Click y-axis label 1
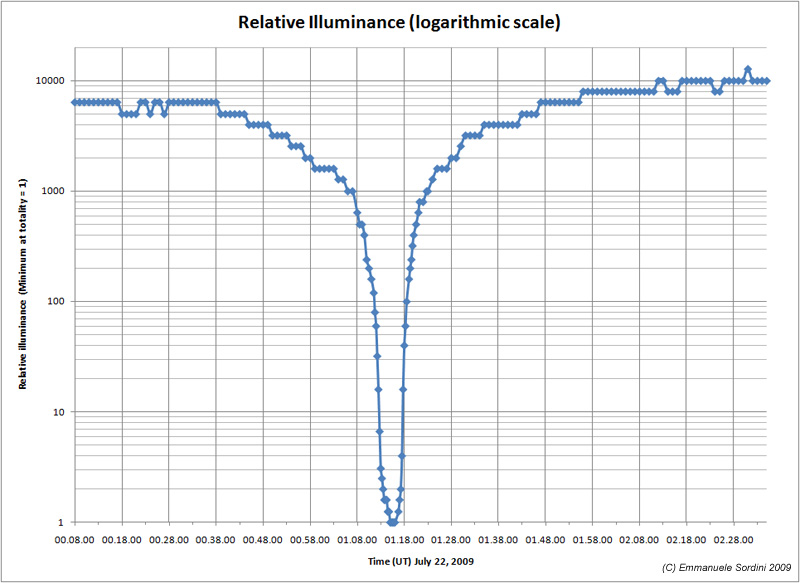The image size is (800, 583). pyautogui.click(x=62, y=522)
